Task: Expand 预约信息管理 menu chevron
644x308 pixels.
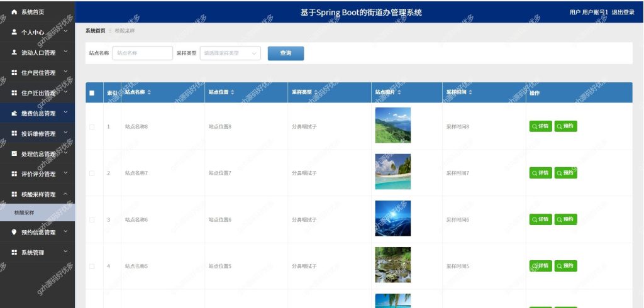Action: [x=65, y=231]
